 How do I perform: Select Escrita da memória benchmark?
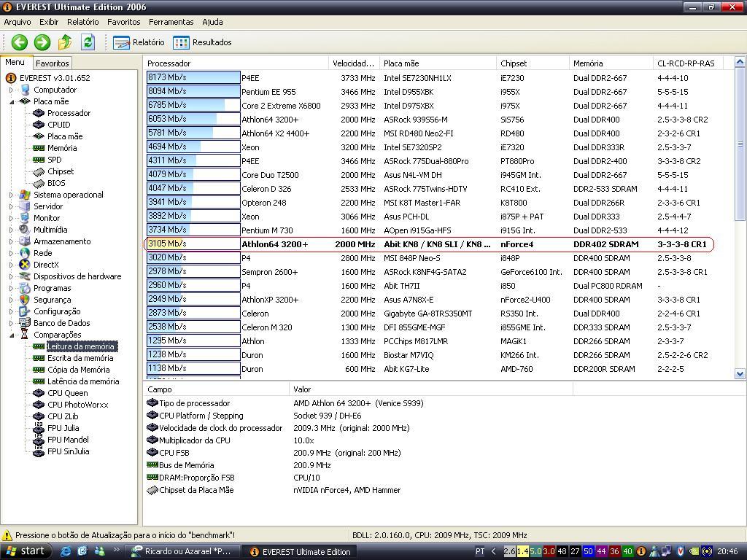(80, 358)
